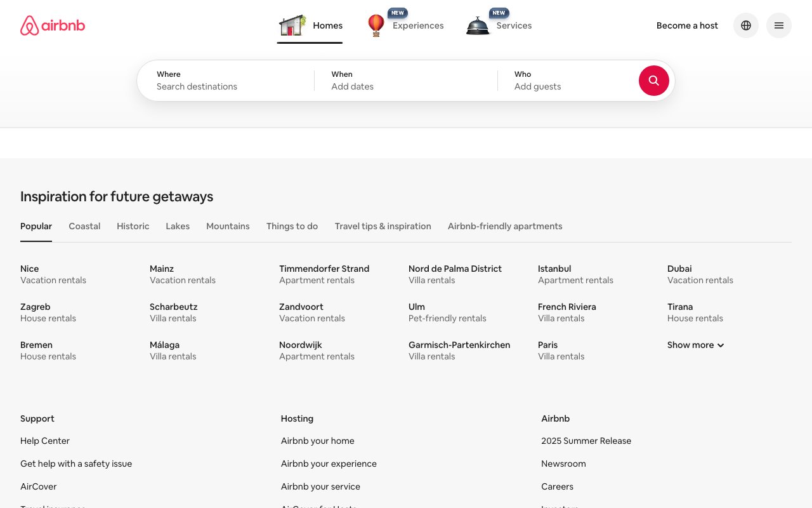Viewport: 812px width, 508px height.
Task: Click the Experiences hot air balloon icon
Action: click(376, 25)
